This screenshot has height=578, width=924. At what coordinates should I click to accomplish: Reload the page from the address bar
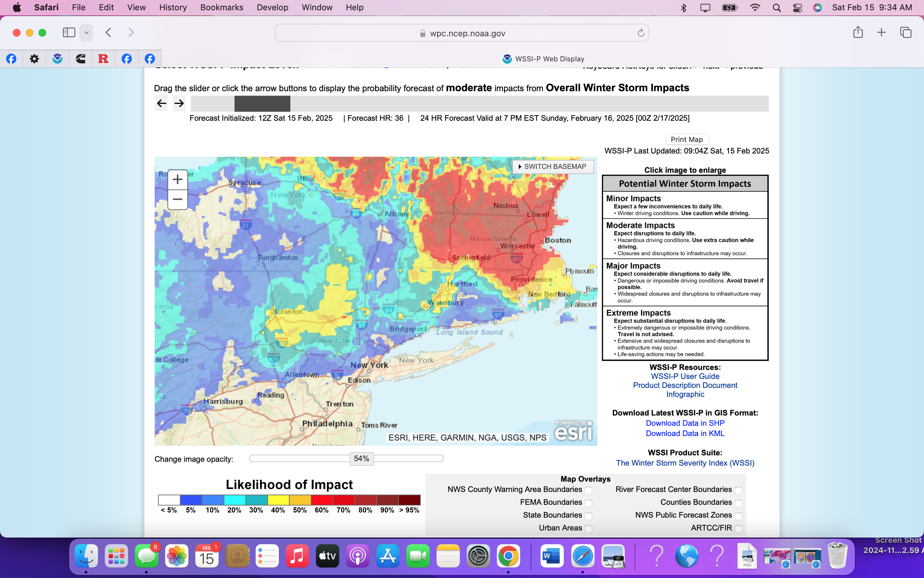(x=641, y=33)
